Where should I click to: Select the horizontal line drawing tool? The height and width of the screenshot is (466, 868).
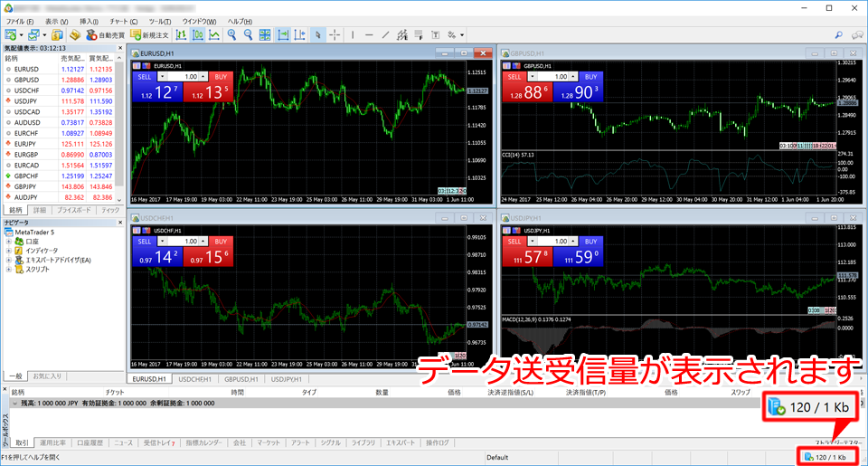point(369,35)
